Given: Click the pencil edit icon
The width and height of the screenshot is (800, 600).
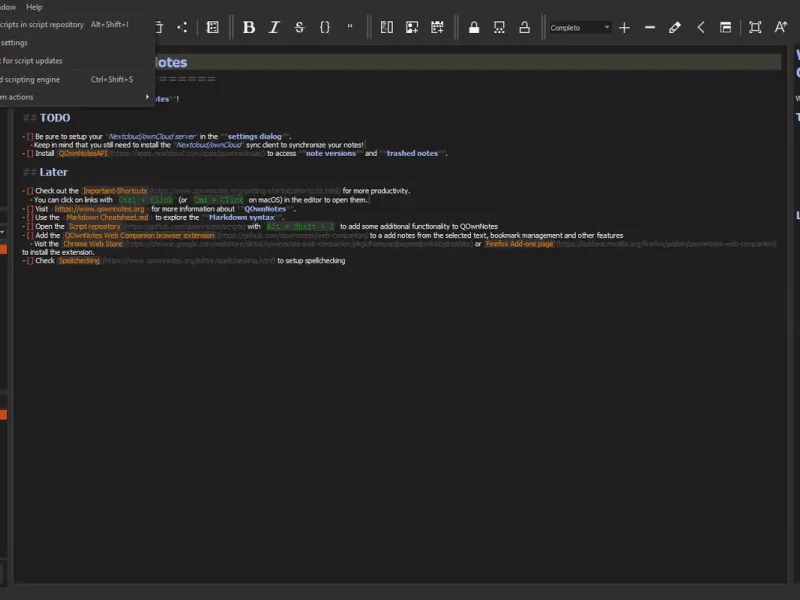Looking at the screenshot, I should pyautogui.click(x=675, y=27).
